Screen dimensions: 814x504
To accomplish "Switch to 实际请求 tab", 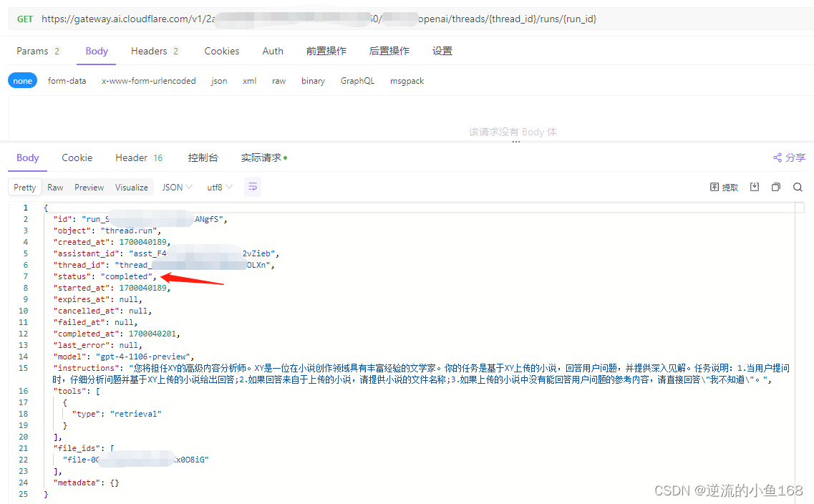I will point(263,157).
